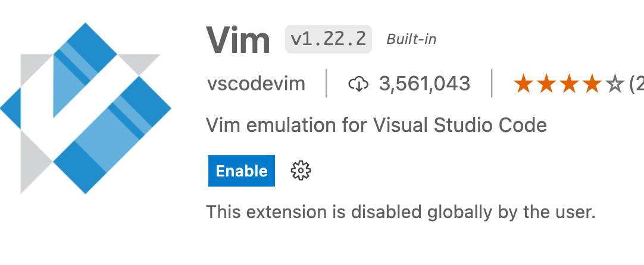Click the vertical separator after vscodevim

click(327, 83)
